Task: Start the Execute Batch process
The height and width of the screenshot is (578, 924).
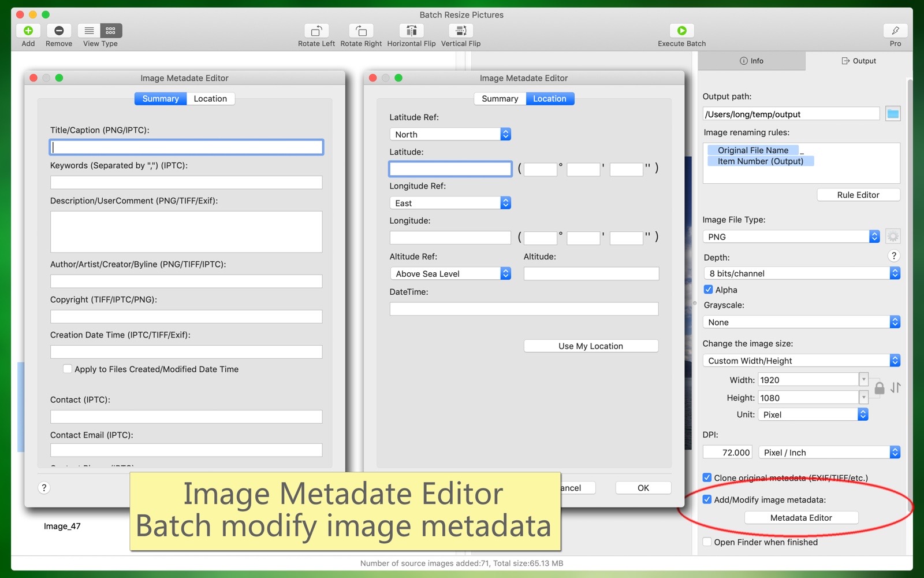Action: click(681, 31)
